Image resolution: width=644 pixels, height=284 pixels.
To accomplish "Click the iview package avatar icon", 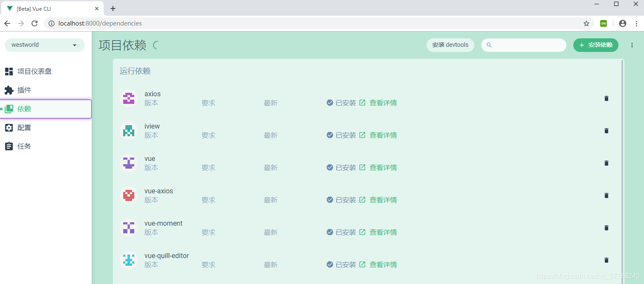I will click(129, 131).
